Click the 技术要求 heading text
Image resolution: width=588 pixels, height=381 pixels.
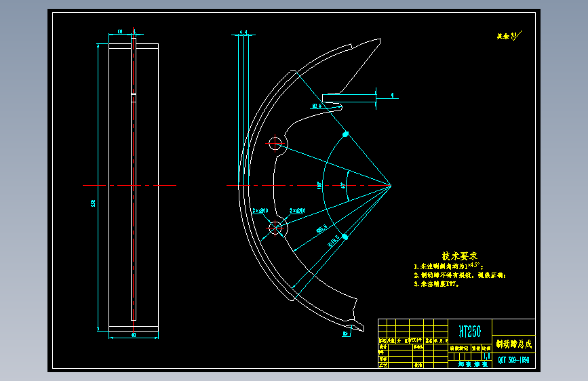459,256
